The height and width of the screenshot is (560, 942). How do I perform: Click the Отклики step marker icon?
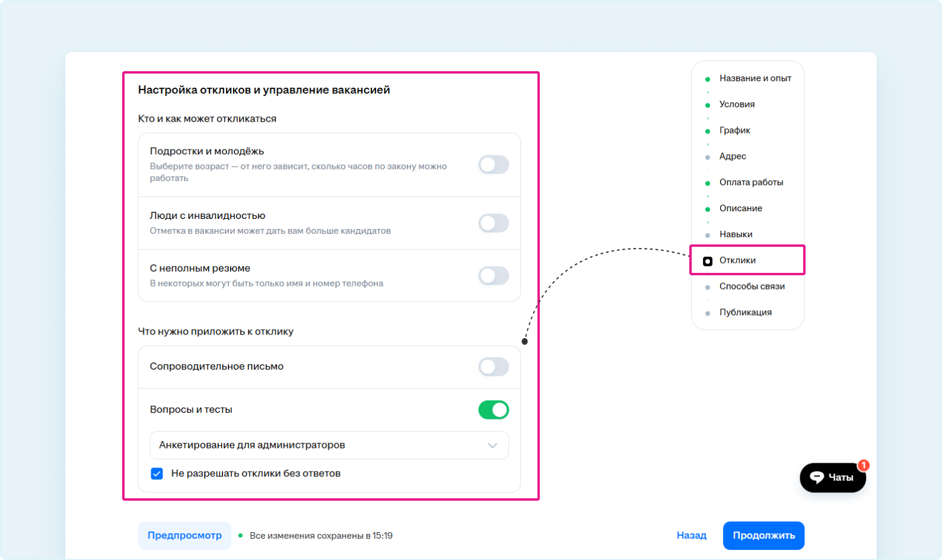coord(707,261)
